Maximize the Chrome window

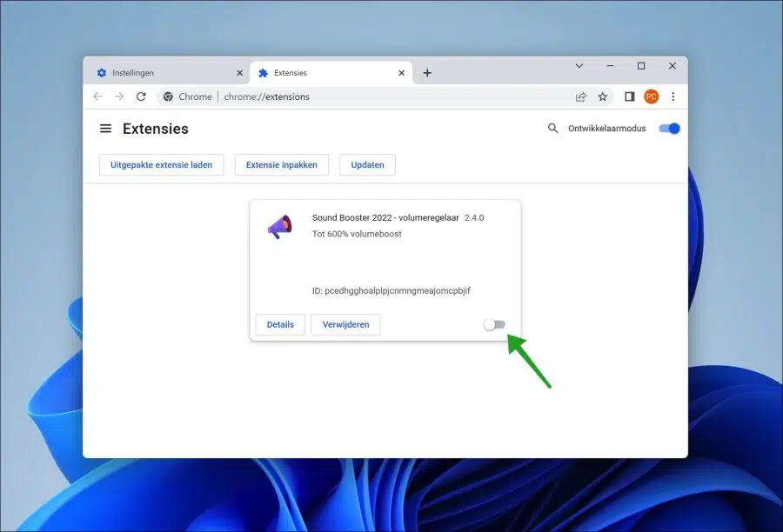(641, 66)
